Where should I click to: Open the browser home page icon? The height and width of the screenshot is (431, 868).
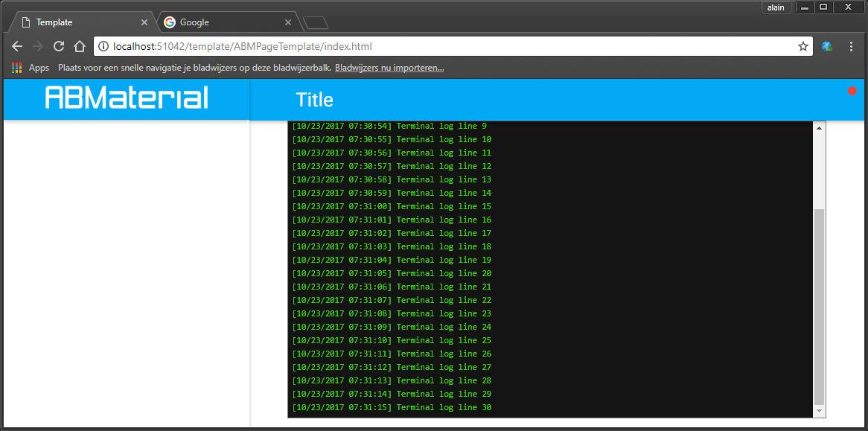click(80, 46)
